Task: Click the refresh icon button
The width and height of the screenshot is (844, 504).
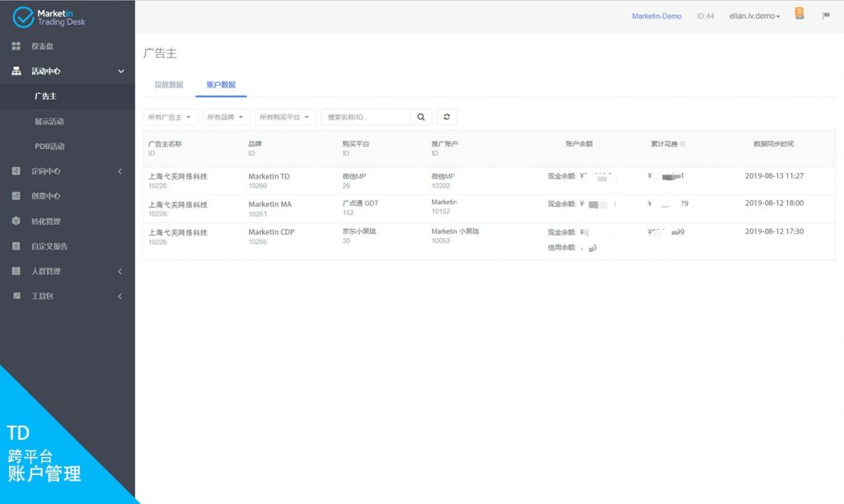Action: coord(446,117)
